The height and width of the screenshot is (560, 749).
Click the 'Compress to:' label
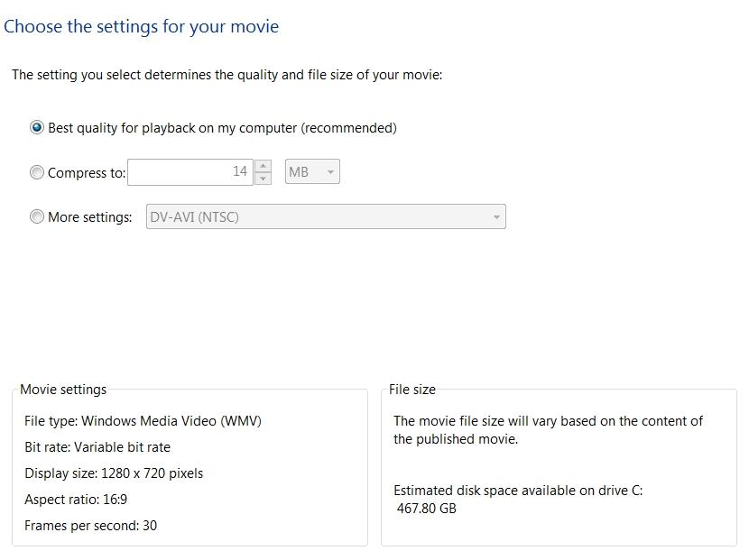[87, 173]
